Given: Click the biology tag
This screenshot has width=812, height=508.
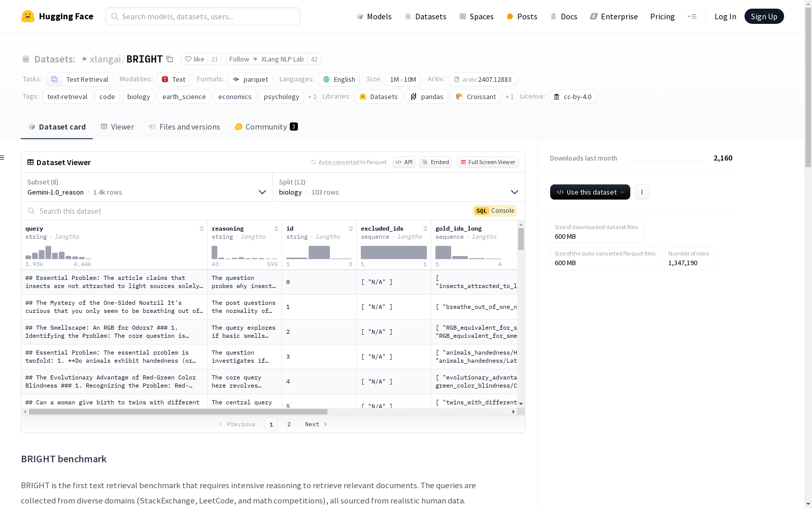Looking at the screenshot, I should coord(139,97).
